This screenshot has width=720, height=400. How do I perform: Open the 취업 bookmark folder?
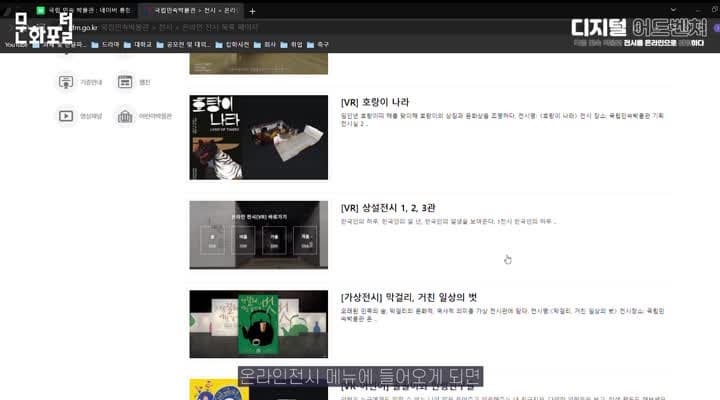(292, 45)
